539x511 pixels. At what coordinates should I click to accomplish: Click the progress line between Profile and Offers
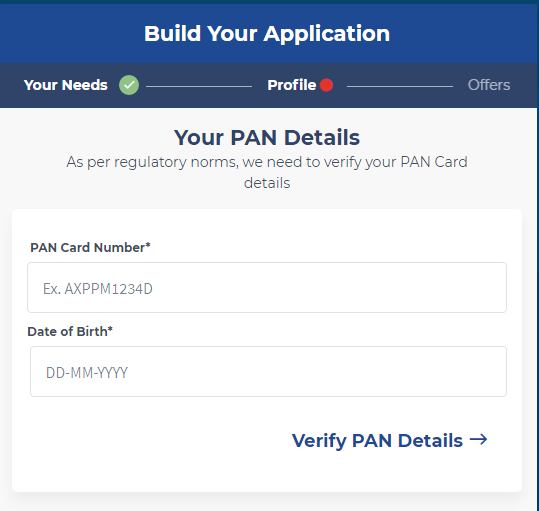click(x=400, y=86)
